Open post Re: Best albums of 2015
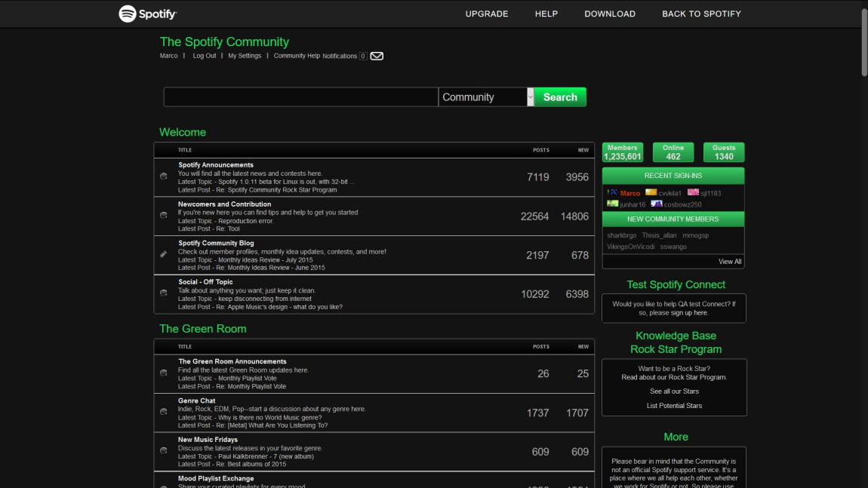This screenshot has width=868, height=488. point(251,464)
